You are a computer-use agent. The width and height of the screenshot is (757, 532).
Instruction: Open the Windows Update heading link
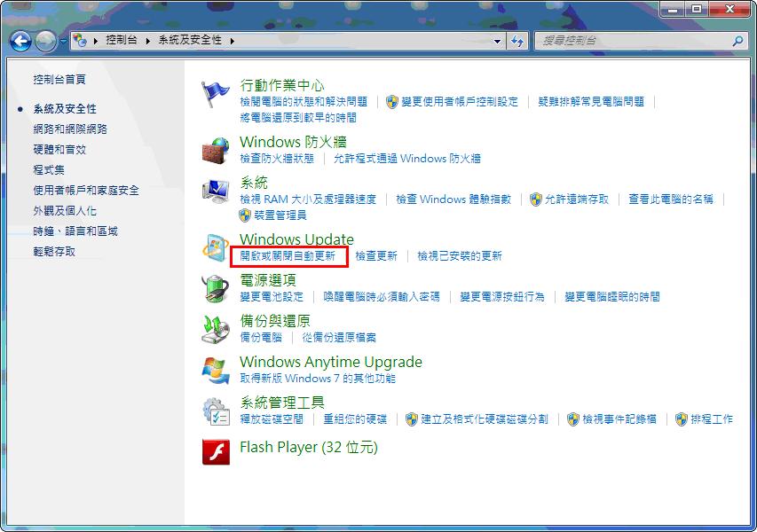coord(297,239)
